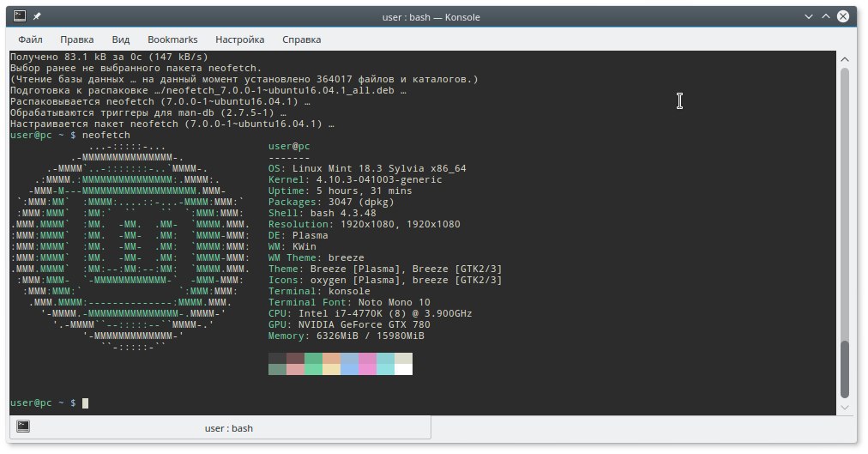Click the Kernel 4.10.3-041003-generic line
Screen dimensions: 868x454
coord(355,179)
